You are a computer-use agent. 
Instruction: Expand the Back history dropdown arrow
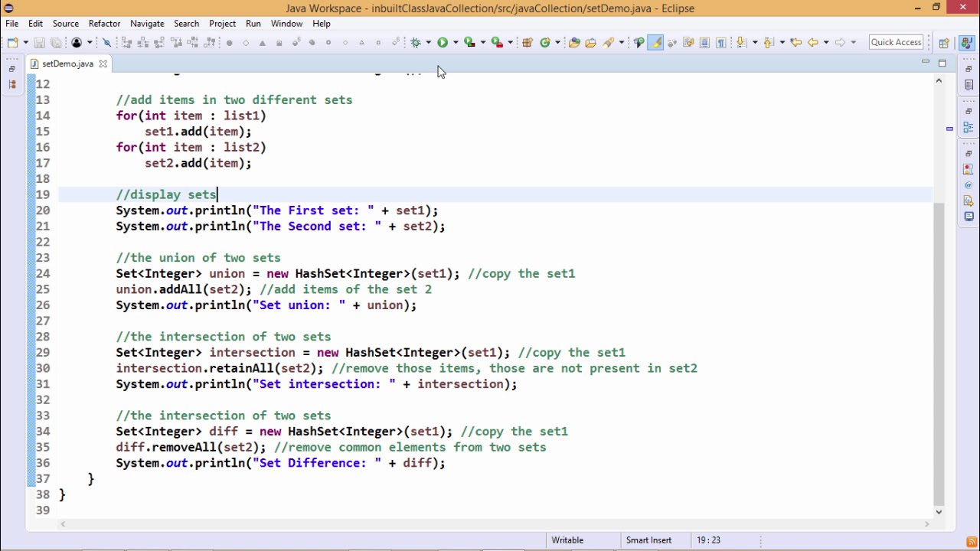[826, 43]
